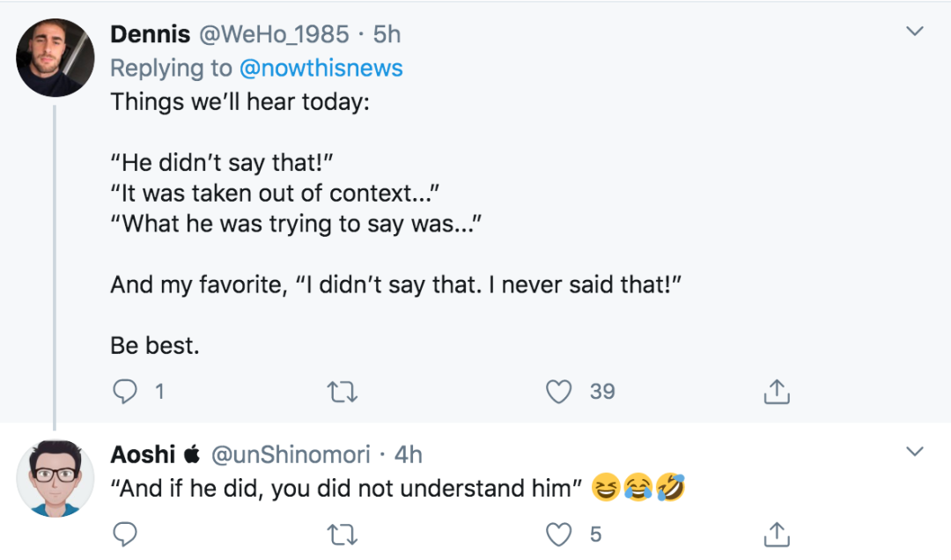View Dennis's profile picture
Image resolution: width=951 pixels, height=560 pixels.
click(x=55, y=57)
